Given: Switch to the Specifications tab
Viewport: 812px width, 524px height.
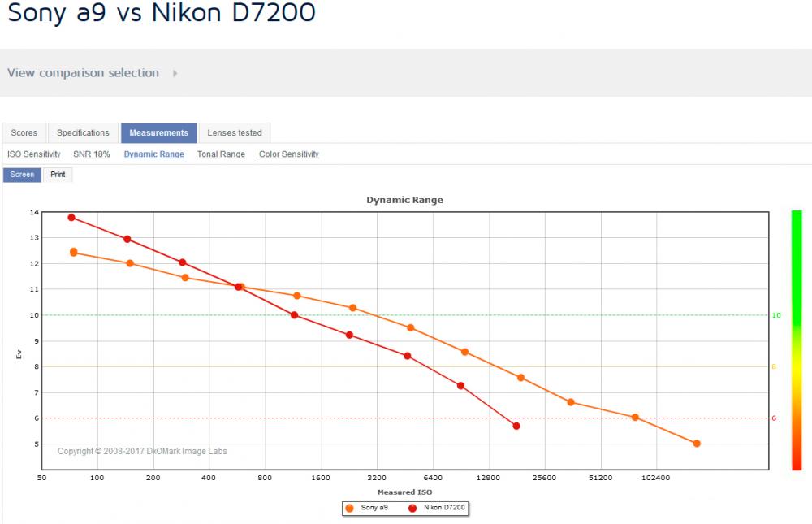Looking at the screenshot, I should point(83,132).
